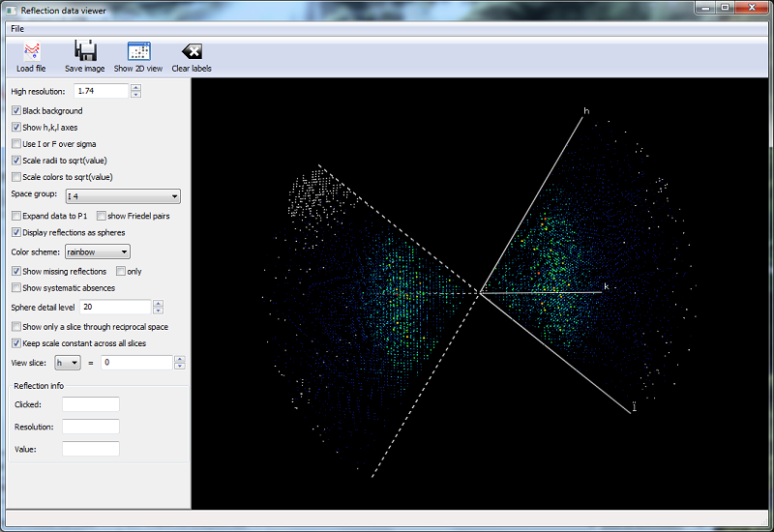The height and width of the screenshot is (532, 774).
Task: Expand the Color scheme rainbow dropdown
Action: click(98, 252)
